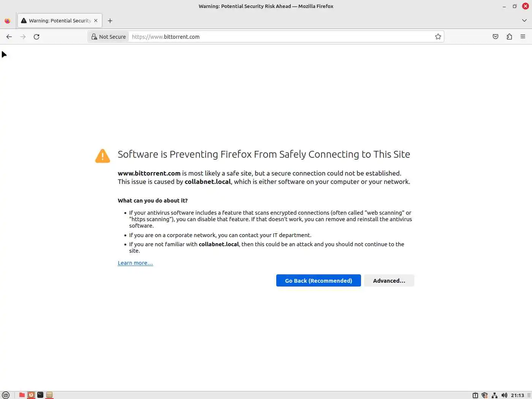Click the Not Secure lock indicator
532x399 pixels.
109,37
